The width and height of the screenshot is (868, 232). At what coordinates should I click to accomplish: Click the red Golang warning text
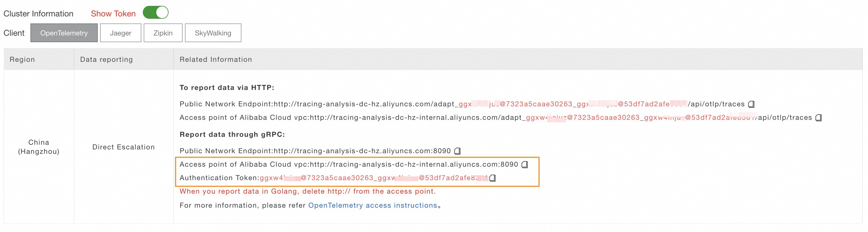click(x=307, y=191)
